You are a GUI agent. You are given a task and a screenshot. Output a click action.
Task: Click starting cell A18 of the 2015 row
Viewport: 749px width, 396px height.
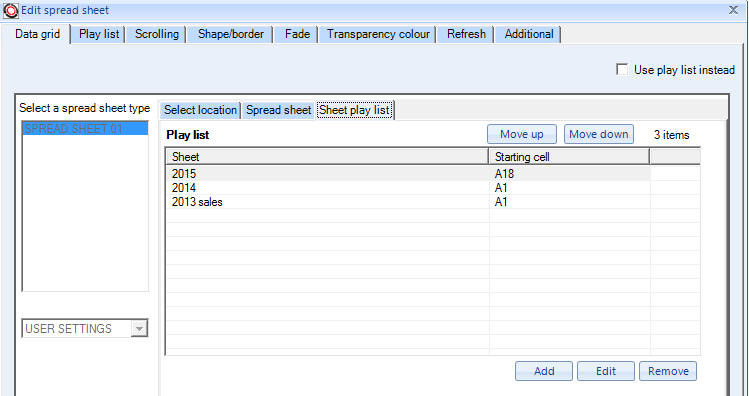tap(504, 174)
